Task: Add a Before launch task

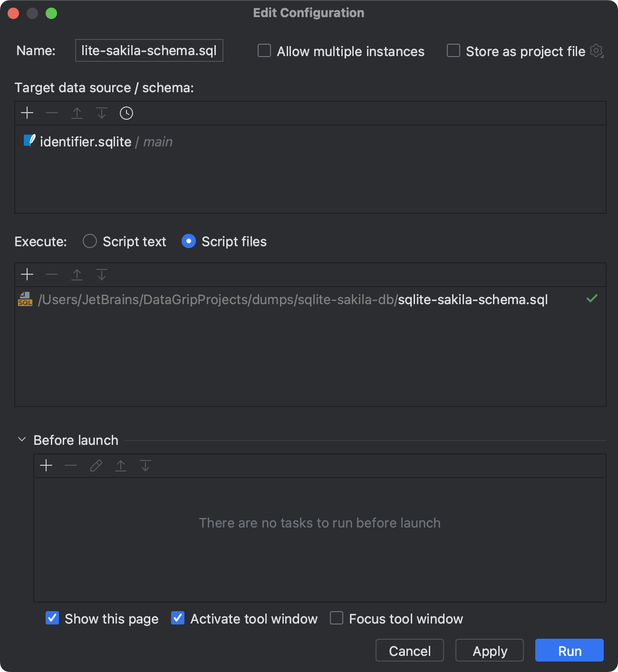Action: [x=46, y=466]
